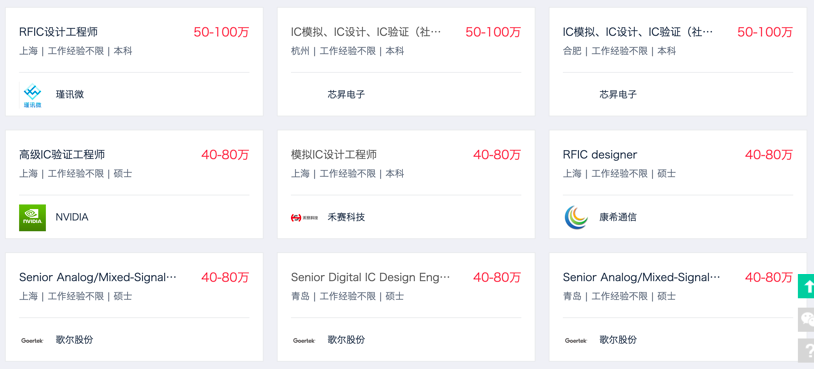814x369 pixels.
Task: Open the 杭州 IC模拟、IC设计 job title
Action: coord(366,32)
